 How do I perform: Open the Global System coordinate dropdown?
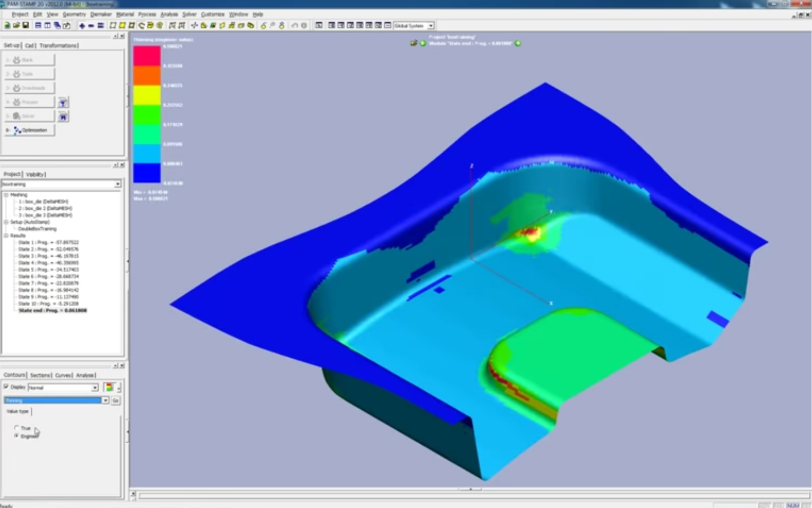point(430,26)
